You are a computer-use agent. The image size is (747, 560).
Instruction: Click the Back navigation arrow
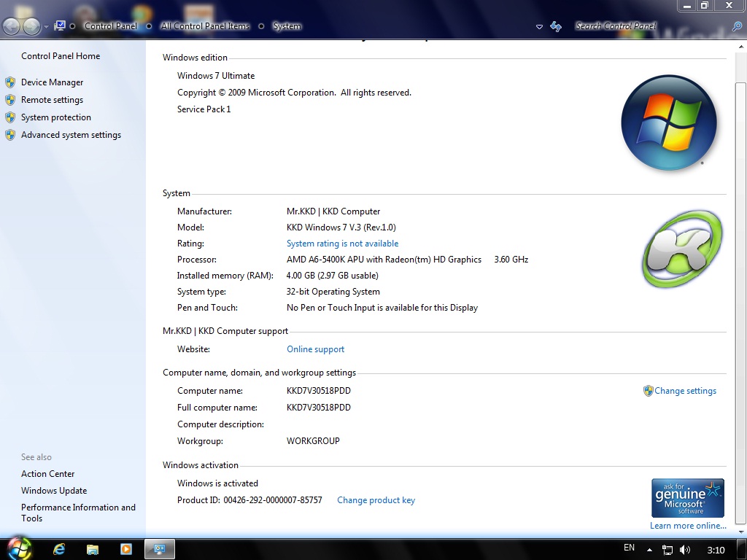[x=11, y=26]
